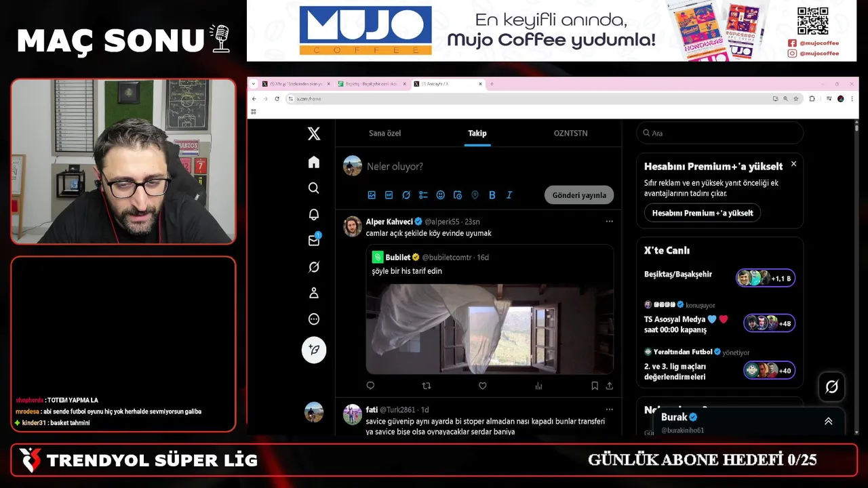
Task: Open the TS Asosyal Medya live space
Action: pyautogui.click(x=720, y=319)
